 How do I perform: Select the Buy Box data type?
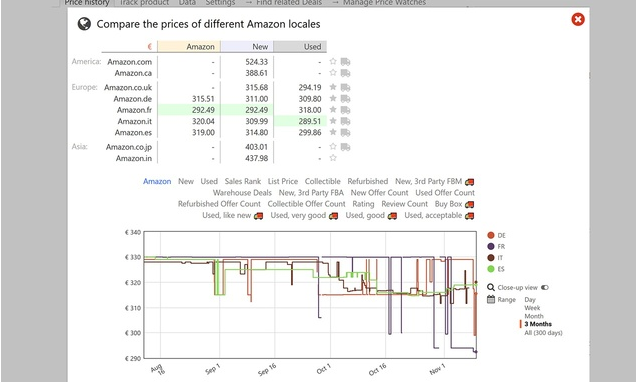point(448,204)
